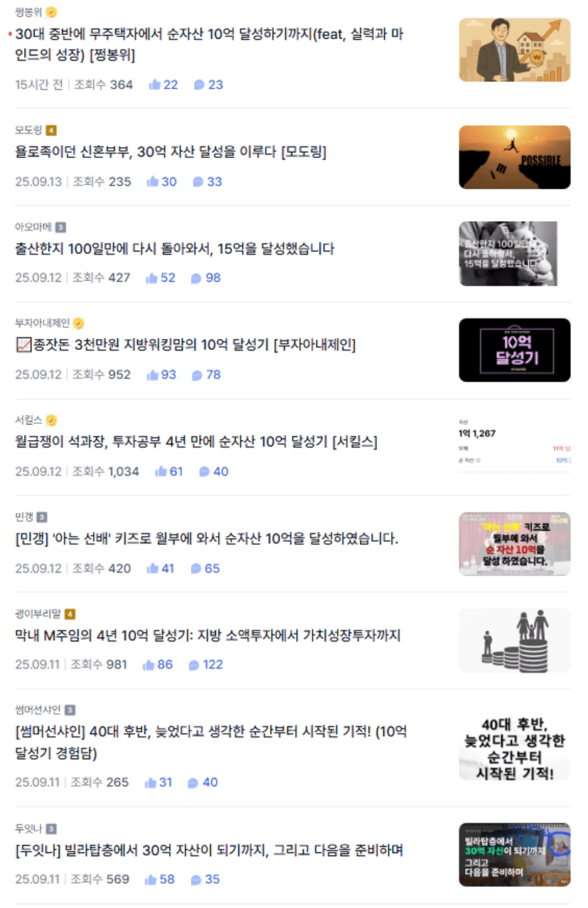This screenshot has width=588, height=908.
Task: Click thumbs-up icon showing 30 likes
Action: pyautogui.click(x=152, y=181)
